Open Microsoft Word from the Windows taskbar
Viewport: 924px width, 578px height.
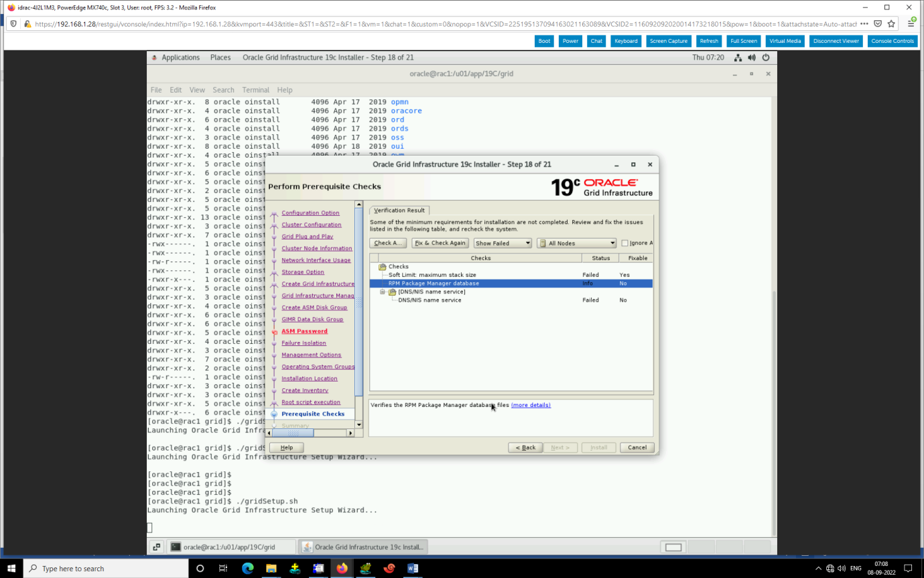coord(413,568)
